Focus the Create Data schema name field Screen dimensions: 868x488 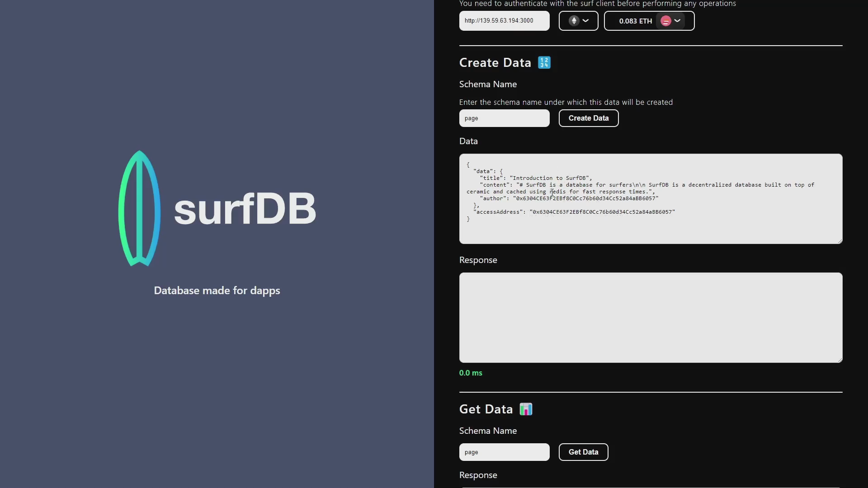tap(505, 118)
